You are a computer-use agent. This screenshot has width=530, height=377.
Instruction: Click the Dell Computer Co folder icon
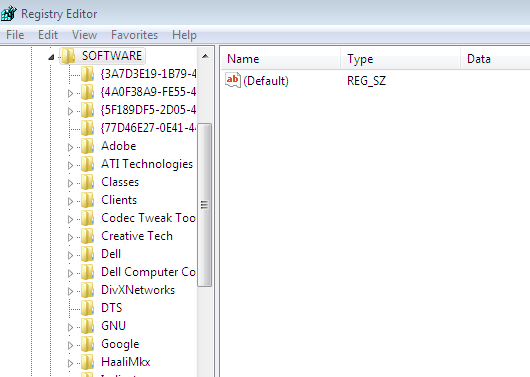88,272
